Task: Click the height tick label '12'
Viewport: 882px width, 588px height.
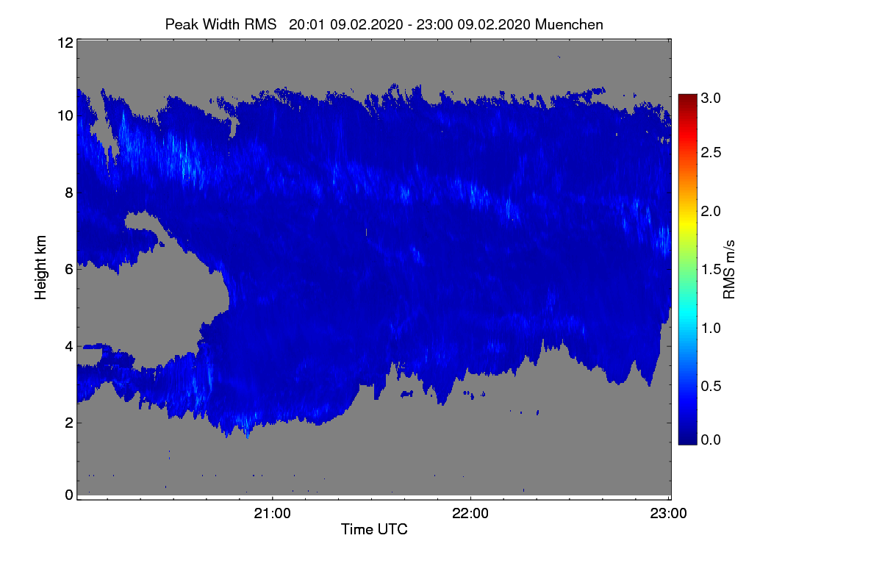Action: point(65,43)
